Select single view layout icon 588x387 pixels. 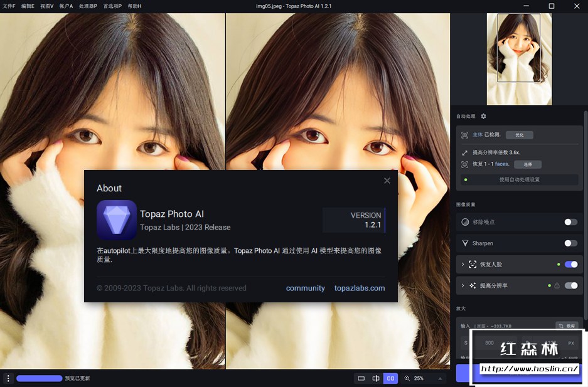[x=361, y=378]
